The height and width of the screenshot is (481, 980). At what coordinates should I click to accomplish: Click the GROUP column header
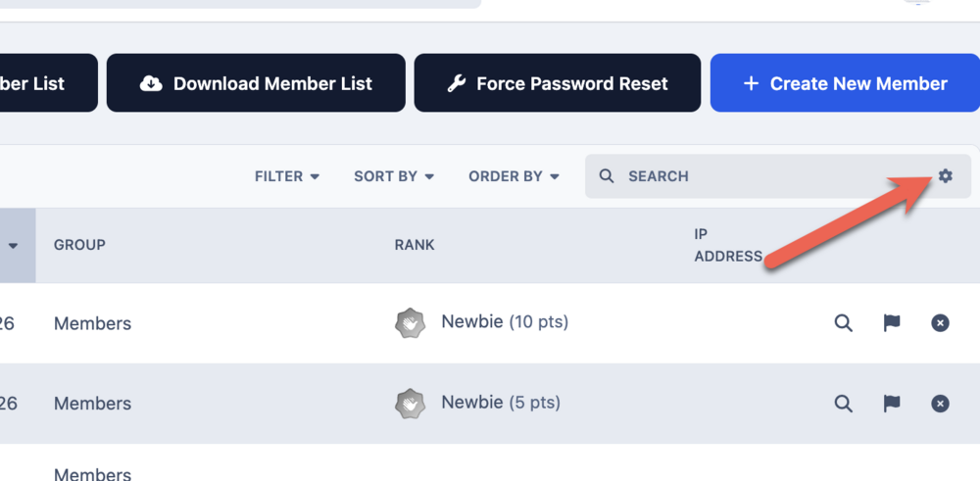pyautogui.click(x=79, y=245)
